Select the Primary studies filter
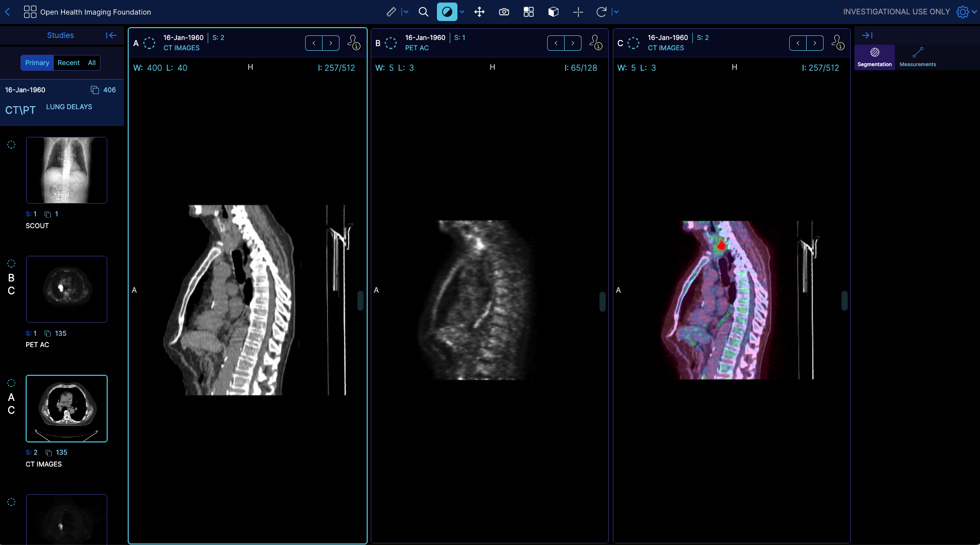The image size is (980, 545). [37, 63]
